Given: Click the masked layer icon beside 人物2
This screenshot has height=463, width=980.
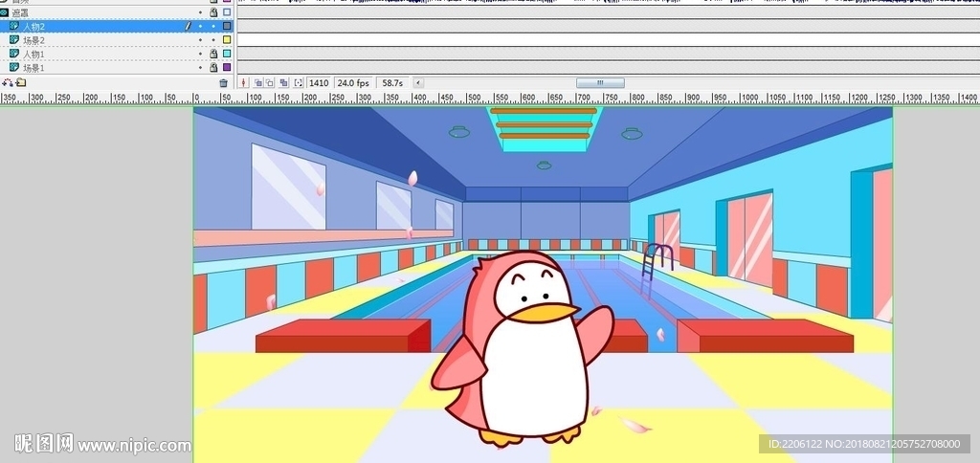Looking at the screenshot, I should tap(14, 26).
